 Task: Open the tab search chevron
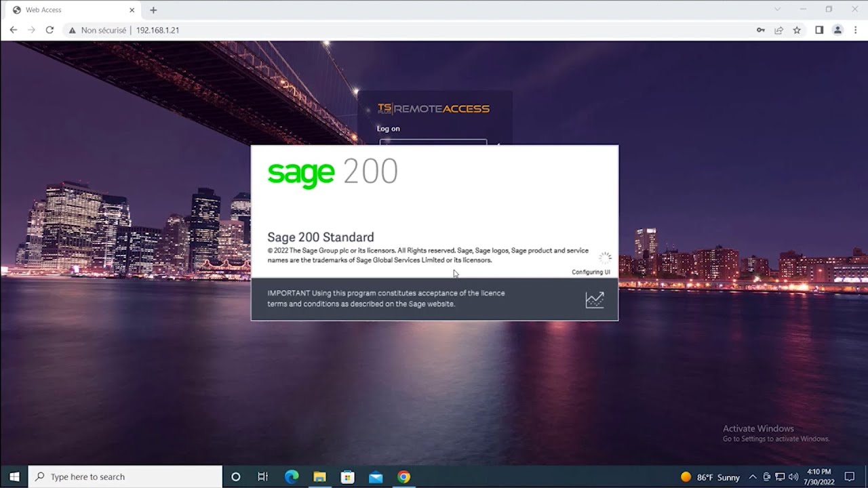(777, 9)
